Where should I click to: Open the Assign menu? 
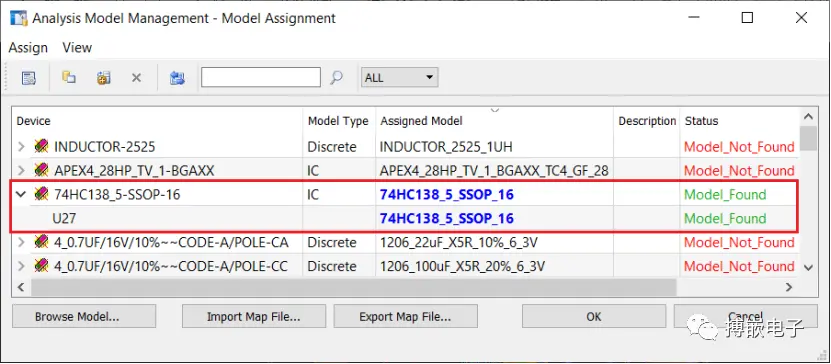pyautogui.click(x=28, y=48)
